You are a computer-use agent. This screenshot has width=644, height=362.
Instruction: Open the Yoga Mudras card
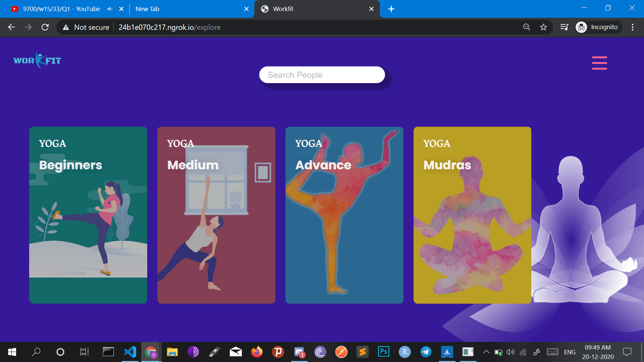[x=472, y=215]
